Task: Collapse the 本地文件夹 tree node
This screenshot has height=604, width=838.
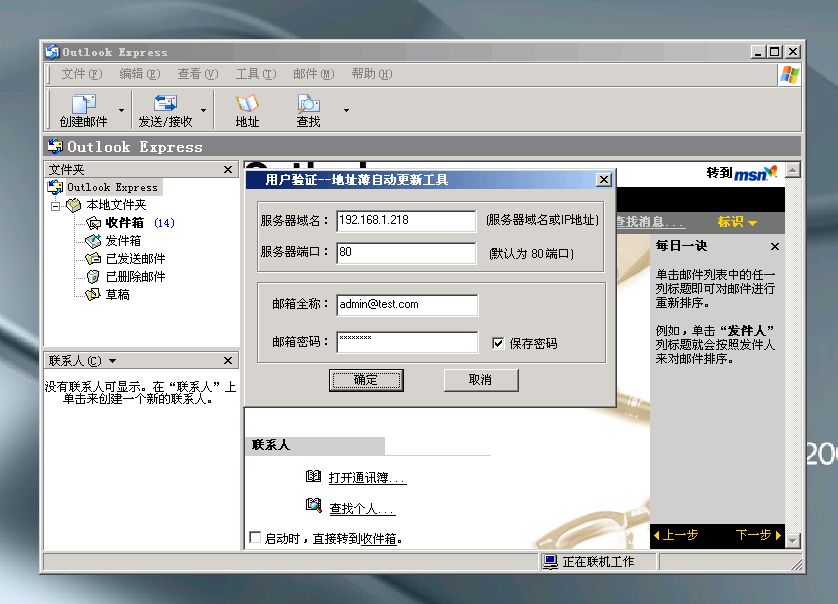Action: click(57, 205)
